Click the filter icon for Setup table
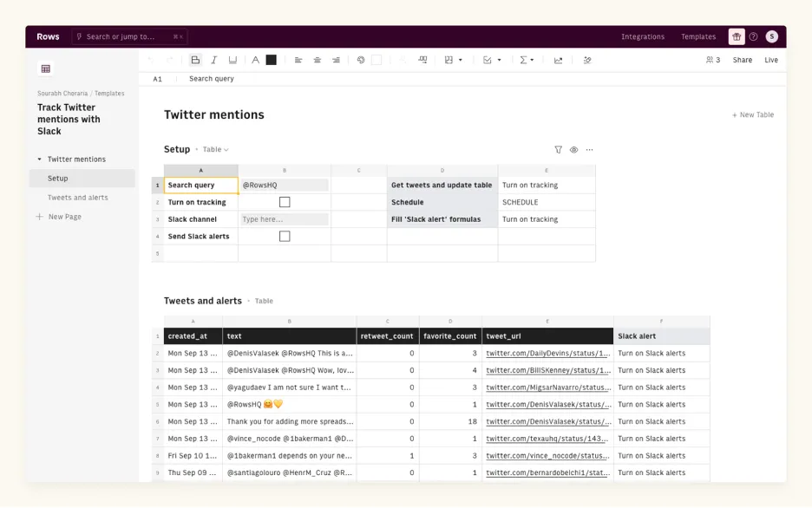The height and width of the screenshot is (508, 812). click(559, 149)
